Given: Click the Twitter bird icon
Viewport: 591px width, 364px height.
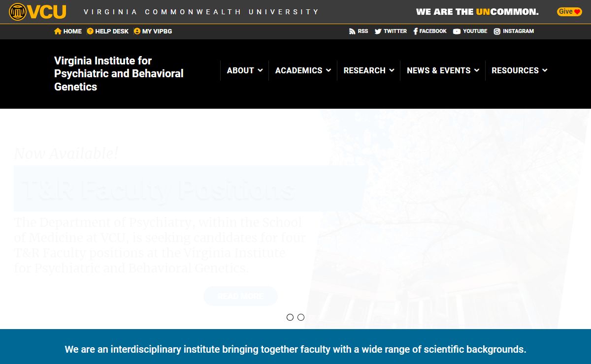Looking at the screenshot, I should pos(378,31).
